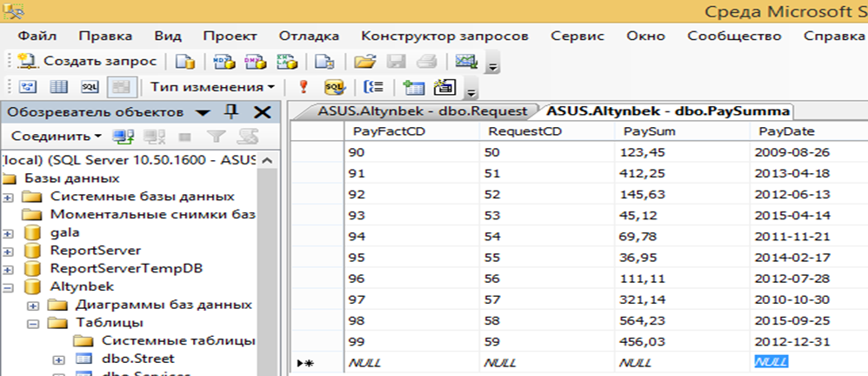The height and width of the screenshot is (376, 868).
Task: Select the new-row selector with asterisk
Action: [x=317, y=363]
